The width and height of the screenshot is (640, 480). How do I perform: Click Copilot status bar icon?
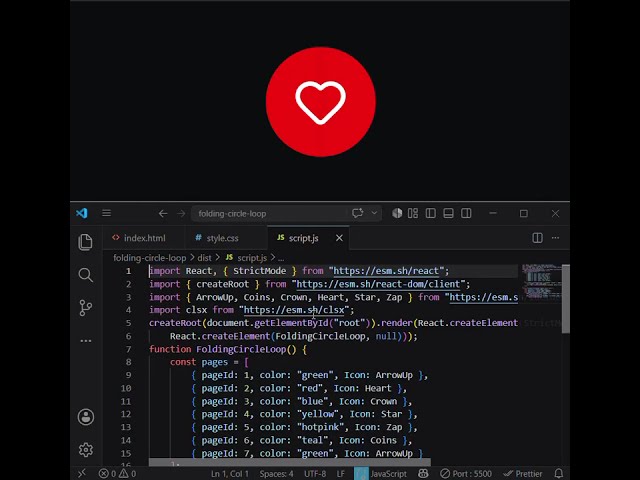pos(424,473)
